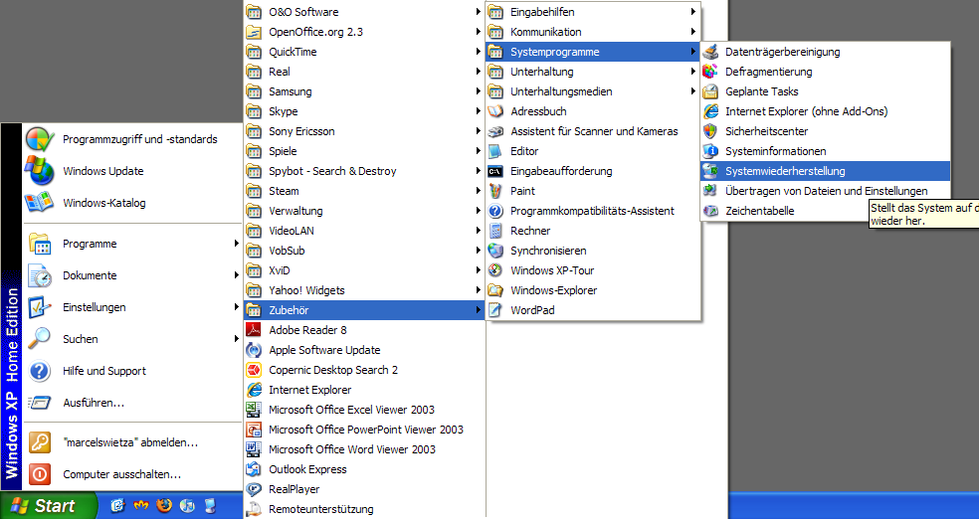The image size is (980, 520).
Task: Click the Systemwiederherstellung icon
Action: pyautogui.click(x=710, y=171)
